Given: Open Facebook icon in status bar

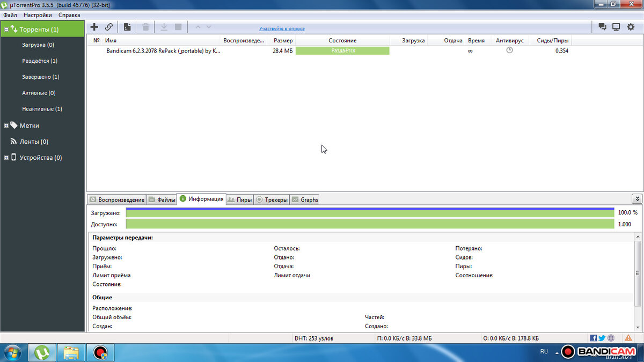Looking at the screenshot, I should 594,338.
